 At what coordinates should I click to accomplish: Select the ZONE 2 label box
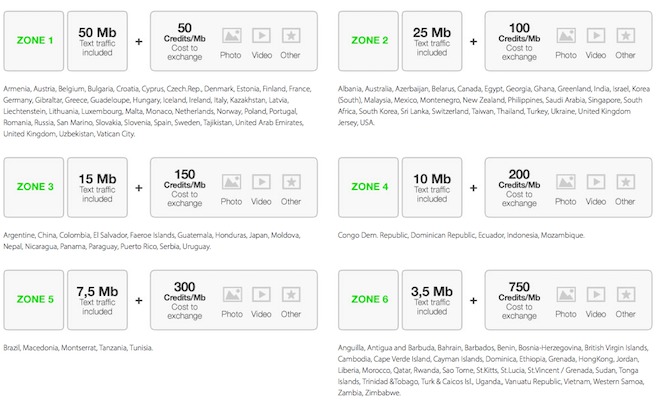(370, 40)
